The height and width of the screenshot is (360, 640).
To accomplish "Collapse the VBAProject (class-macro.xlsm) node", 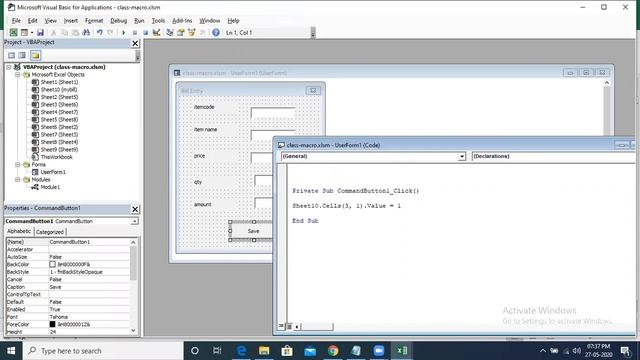I will point(9,67).
